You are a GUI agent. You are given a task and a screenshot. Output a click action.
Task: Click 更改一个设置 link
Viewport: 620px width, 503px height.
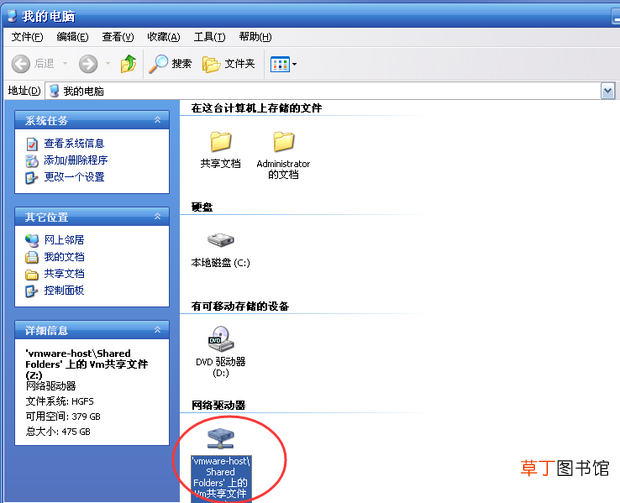(74, 177)
